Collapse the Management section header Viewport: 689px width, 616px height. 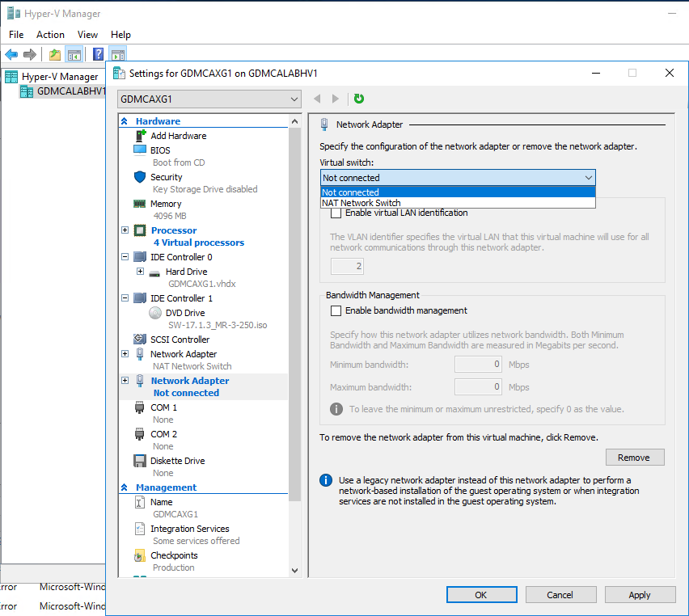(x=125, y=487)
